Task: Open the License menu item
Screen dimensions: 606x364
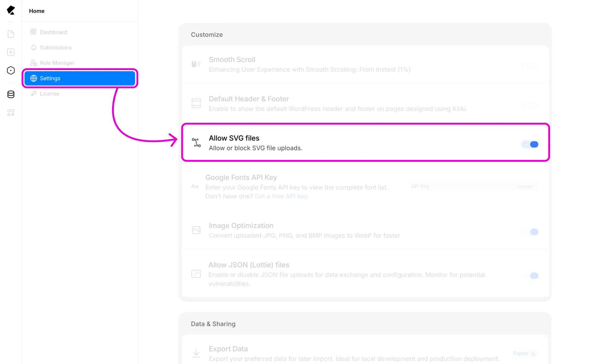Action: [x=80, y=94]
